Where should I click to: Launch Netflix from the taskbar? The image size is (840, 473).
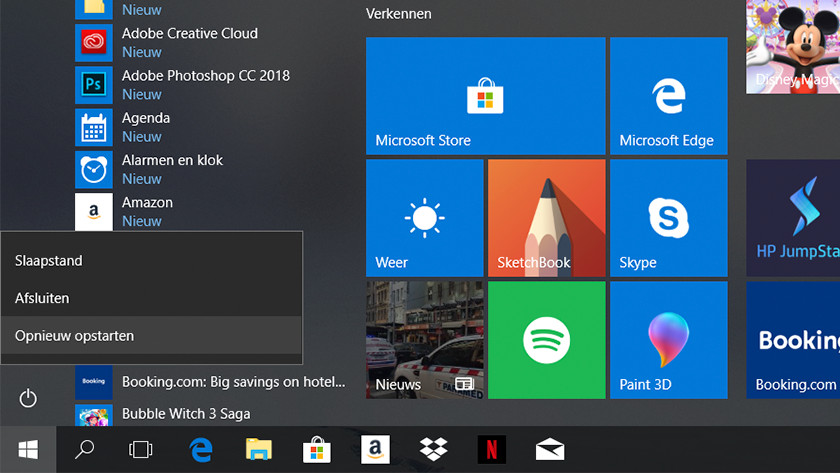pyautogui.click(x=491, y=449)
